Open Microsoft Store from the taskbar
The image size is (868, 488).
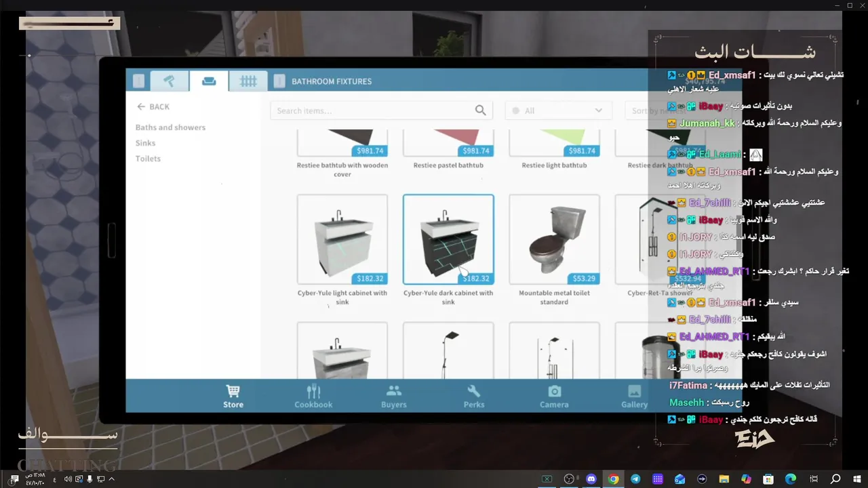(768, 479)
